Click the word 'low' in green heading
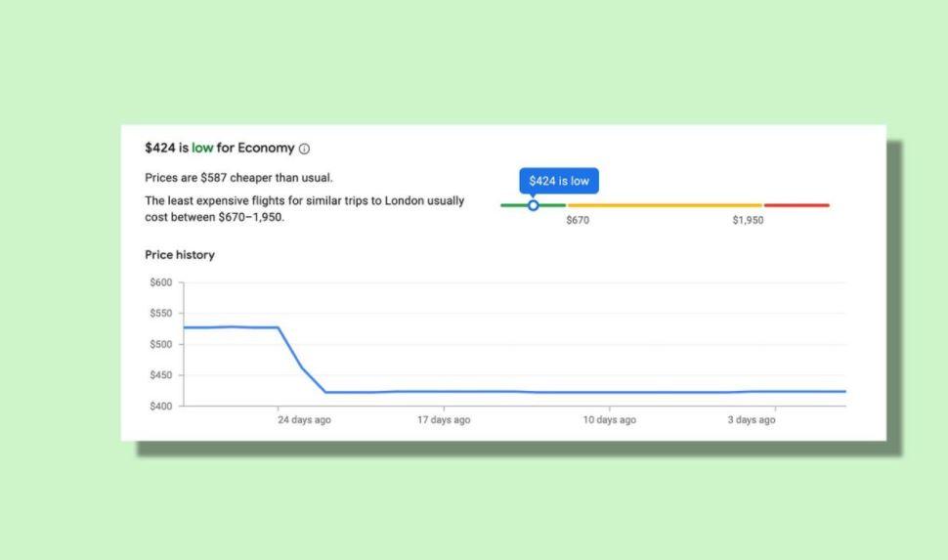The height and width of the screenshot is (560, 948). [x=202, y=148]
